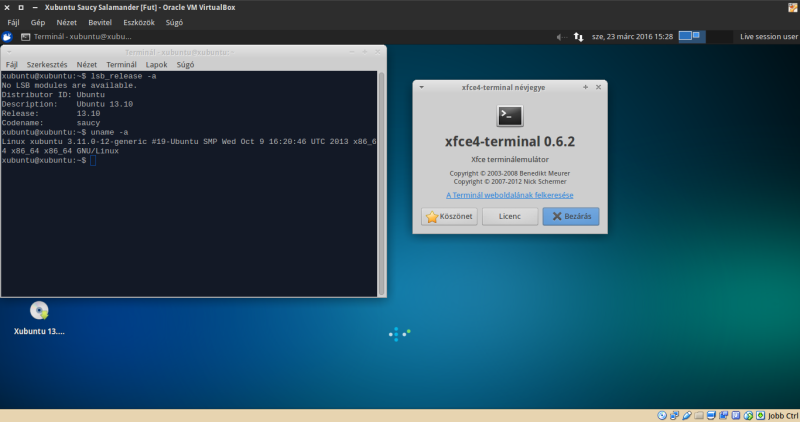
Task: Click the terminal's vertical scrollbar
Action: point(381,184)
